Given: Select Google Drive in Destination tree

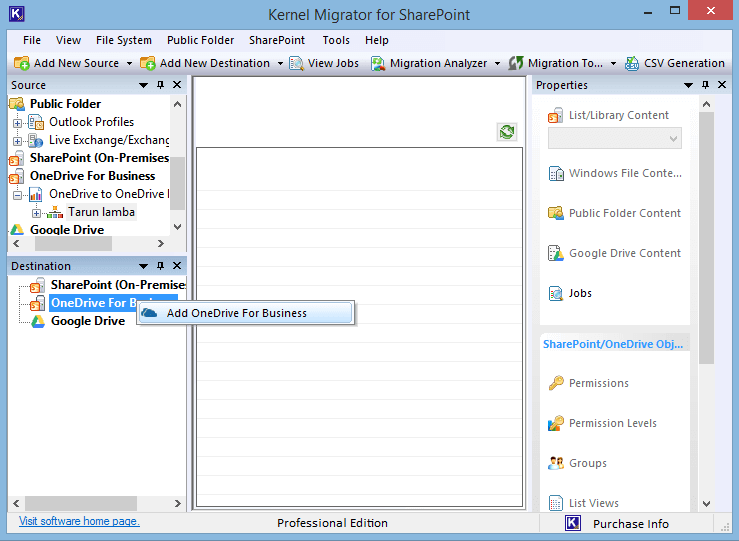Looking at the screenshot, I should tap(88, 321).
